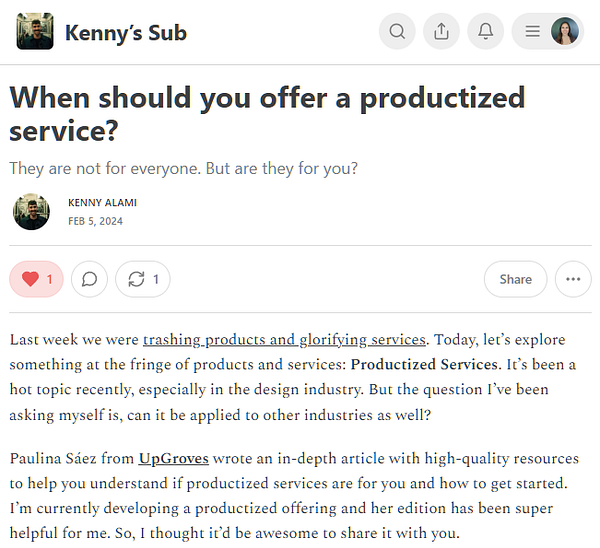Open notifications bell icon
This screenshot has width=600, height=548.
pos(485,32)
